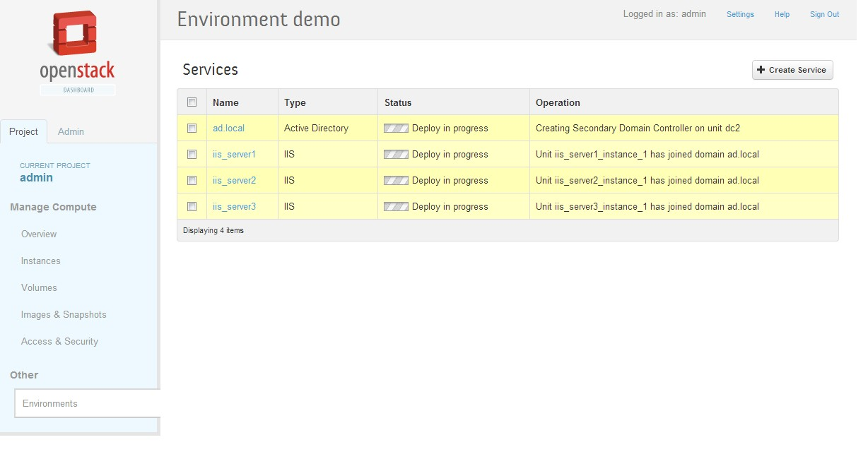868x471 pixels.
Task: Tick the select-all checkbox in table header
Action: tap(192, 102)
